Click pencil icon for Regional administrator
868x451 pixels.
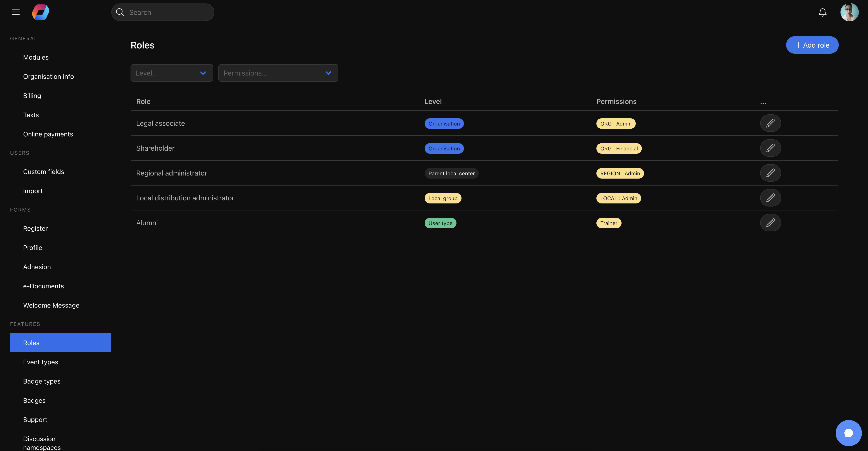coord(770,173)
